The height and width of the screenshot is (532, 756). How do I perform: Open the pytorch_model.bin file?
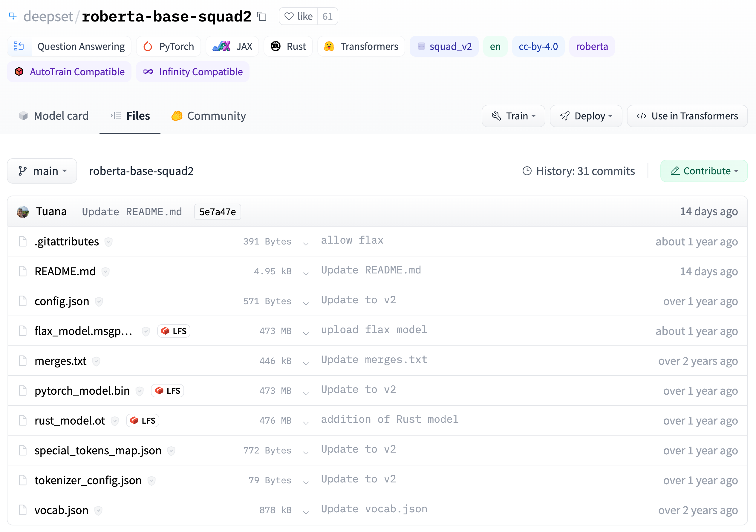tap(82, 391)
